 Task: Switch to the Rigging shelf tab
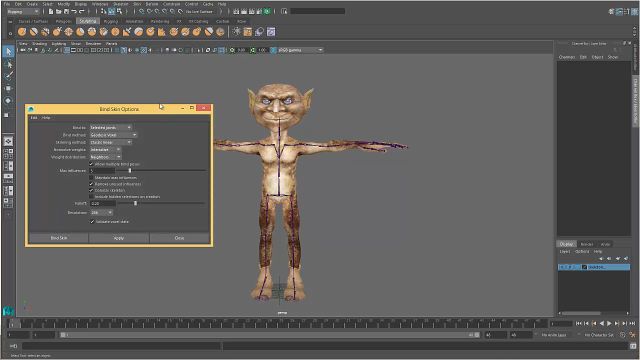(111, 21)
